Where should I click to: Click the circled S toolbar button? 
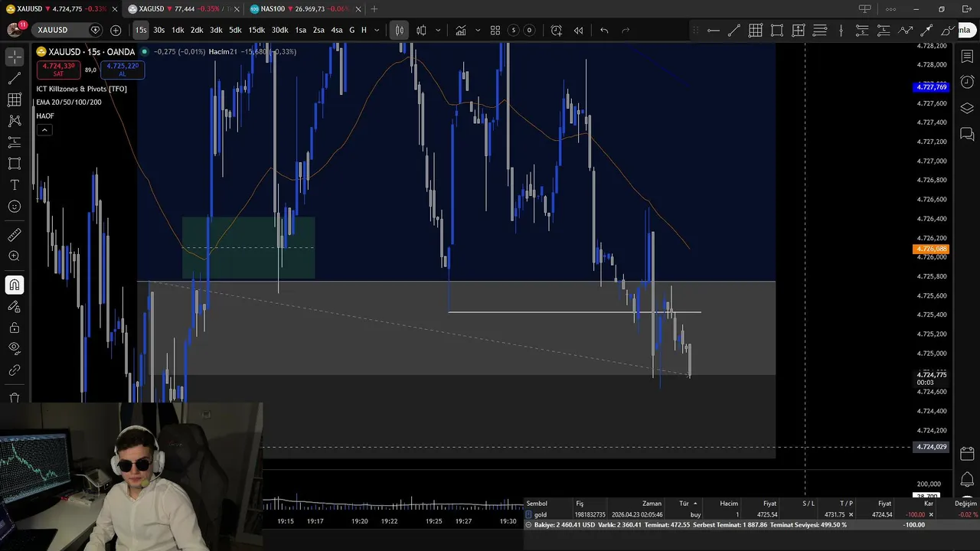pyautogui.click(x=513, y=30)
